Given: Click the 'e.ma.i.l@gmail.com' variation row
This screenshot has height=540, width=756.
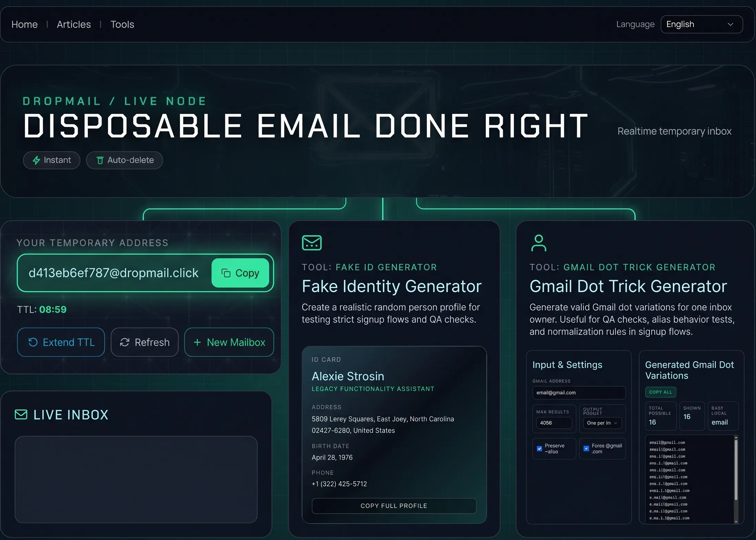Looking at the screenshot, I should coord(669,518).
